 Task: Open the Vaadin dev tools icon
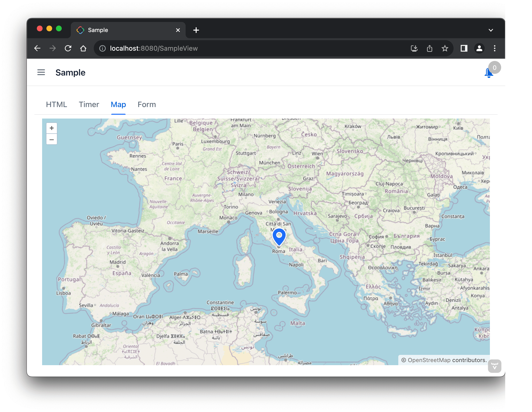494,366
